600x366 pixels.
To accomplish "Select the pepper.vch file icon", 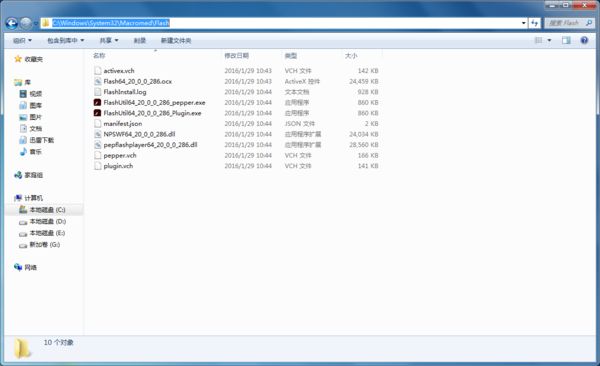I will (98, 155).
